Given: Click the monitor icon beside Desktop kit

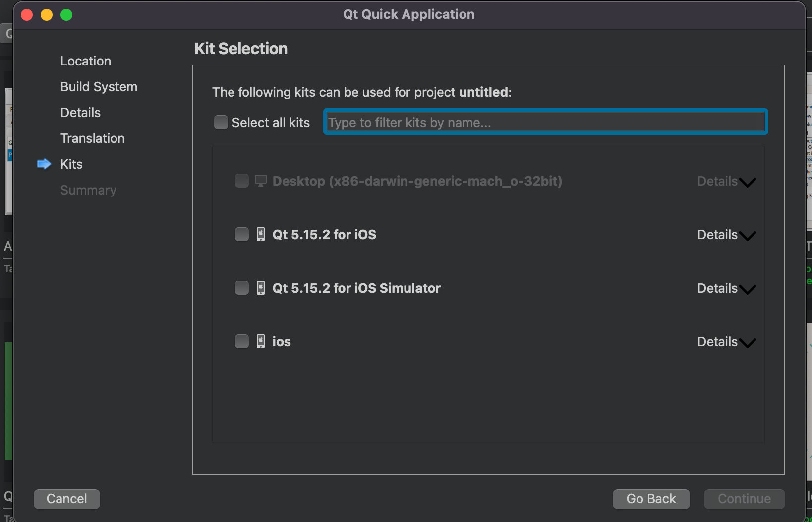Looking at the screenshot, I should (x=261, y=181).
